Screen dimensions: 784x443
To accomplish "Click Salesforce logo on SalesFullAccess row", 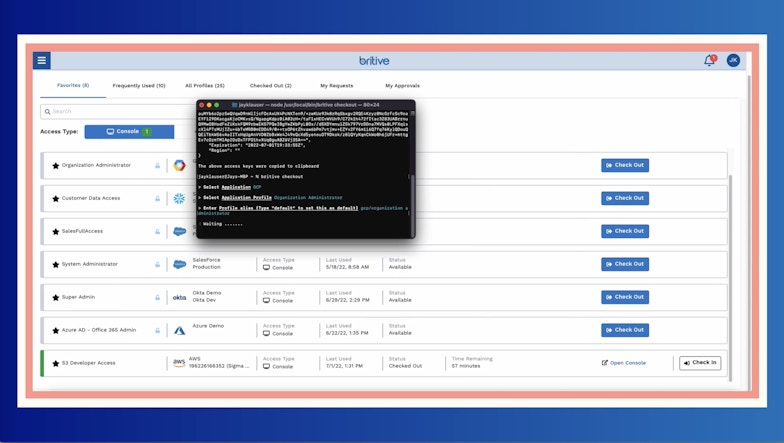I will tap(180, 232).
